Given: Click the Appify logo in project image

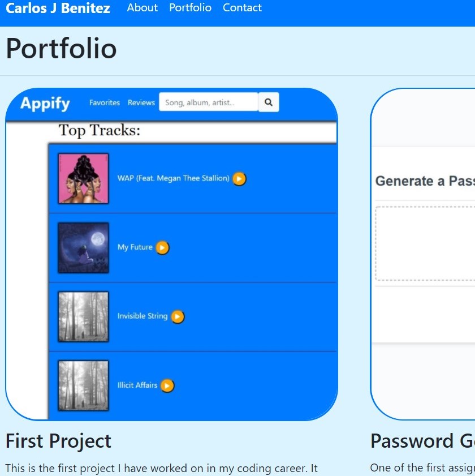Looking at the screenshot, I should [x=45, y=103].
